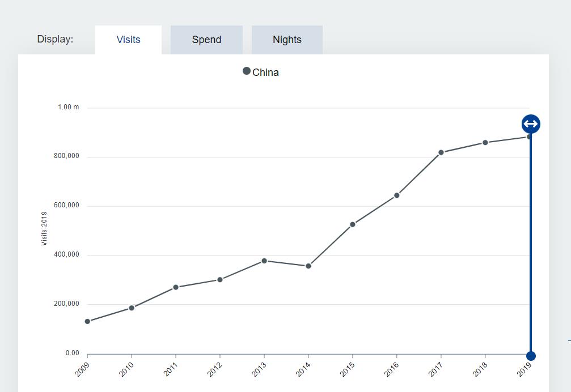Viewport: 571px width, 392px height.
Task: Click the Visits 2019 y-axis title
Action: pyautogui.click(x=44, y=228)
